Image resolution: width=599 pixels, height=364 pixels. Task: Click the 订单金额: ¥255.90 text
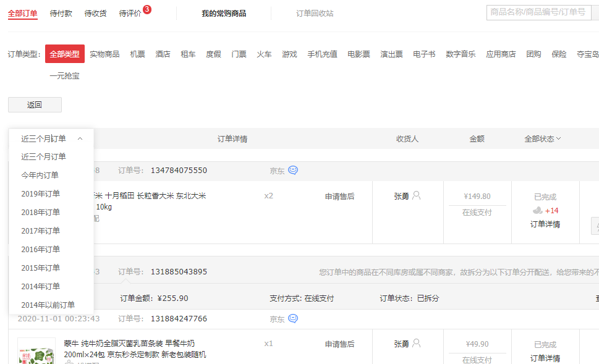[x=154, y=298]
